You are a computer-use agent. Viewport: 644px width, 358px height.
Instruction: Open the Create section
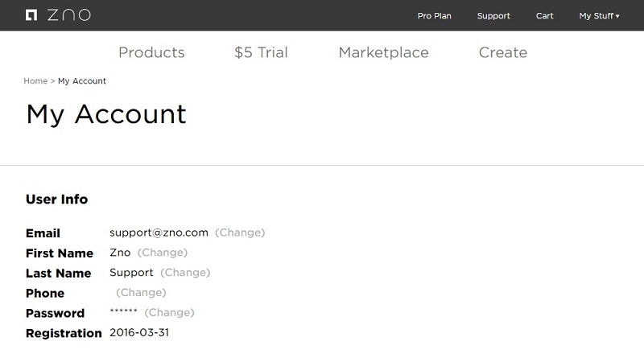502,52
